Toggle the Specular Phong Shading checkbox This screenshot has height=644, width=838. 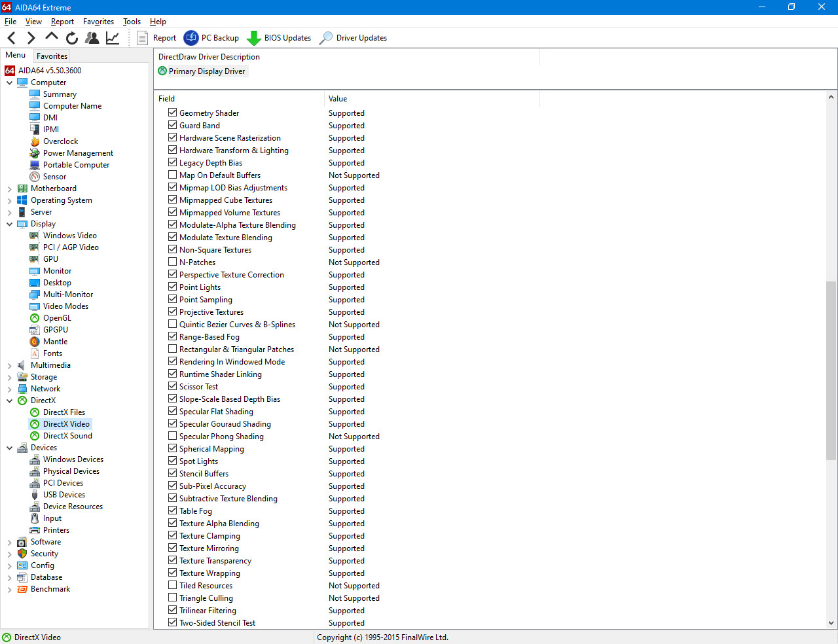click(173, 436)
